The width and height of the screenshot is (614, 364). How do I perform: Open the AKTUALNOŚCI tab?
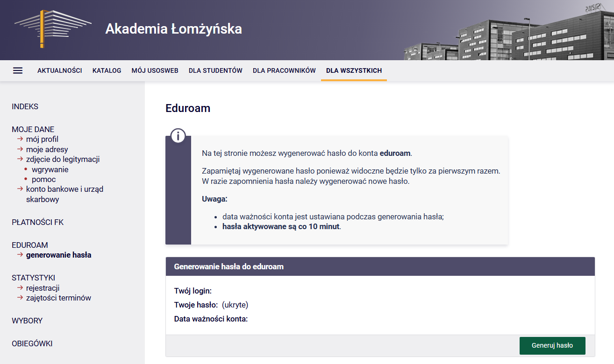pyautogui.click(x=59, y=70)
